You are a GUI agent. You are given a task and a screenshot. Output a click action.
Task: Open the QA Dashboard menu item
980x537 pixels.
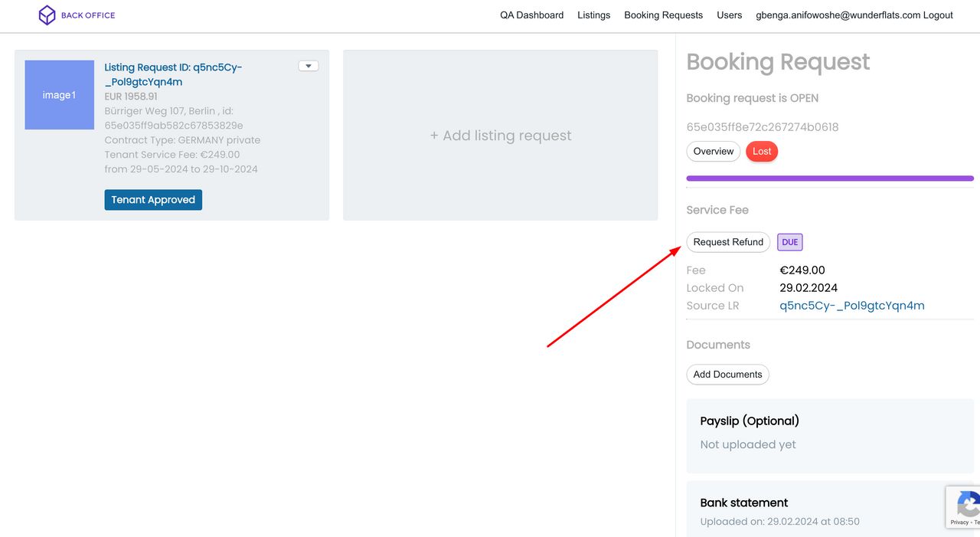pyautogui.click(x=531, y=15)
